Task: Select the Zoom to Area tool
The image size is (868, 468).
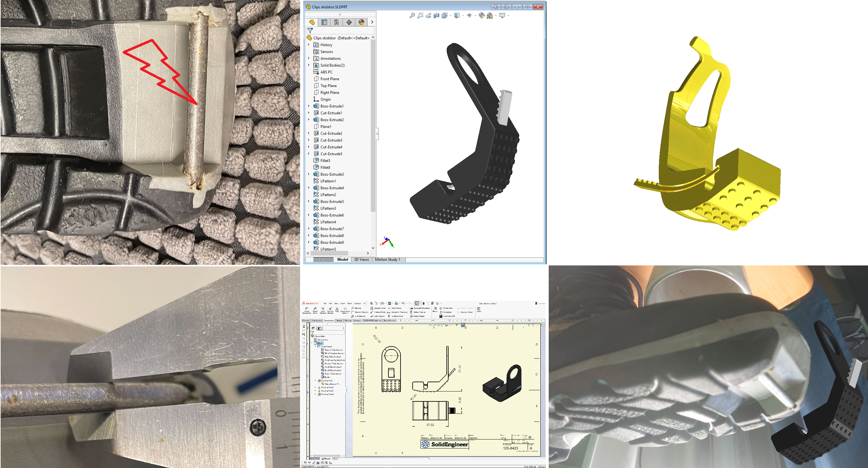Action: [x=420, y=15]
